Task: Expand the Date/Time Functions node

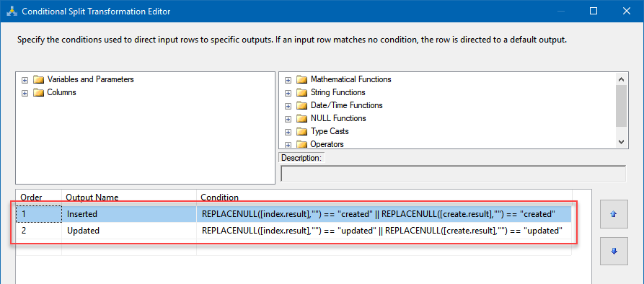Action: pyautogui.click(x=288, y=106)
